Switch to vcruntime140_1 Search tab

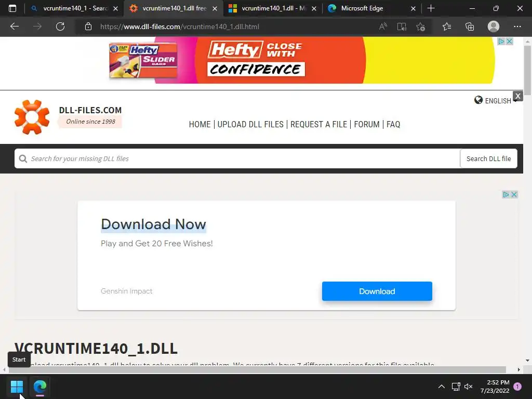[x=75, y=8]
